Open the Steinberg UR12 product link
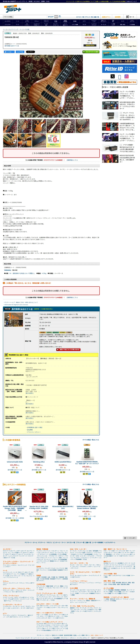The height and width of the screenshot is (644, 140). 39,462
